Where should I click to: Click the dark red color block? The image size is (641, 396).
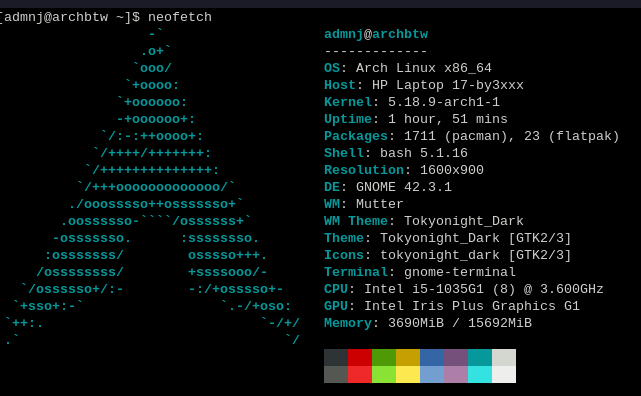[360, 358]
